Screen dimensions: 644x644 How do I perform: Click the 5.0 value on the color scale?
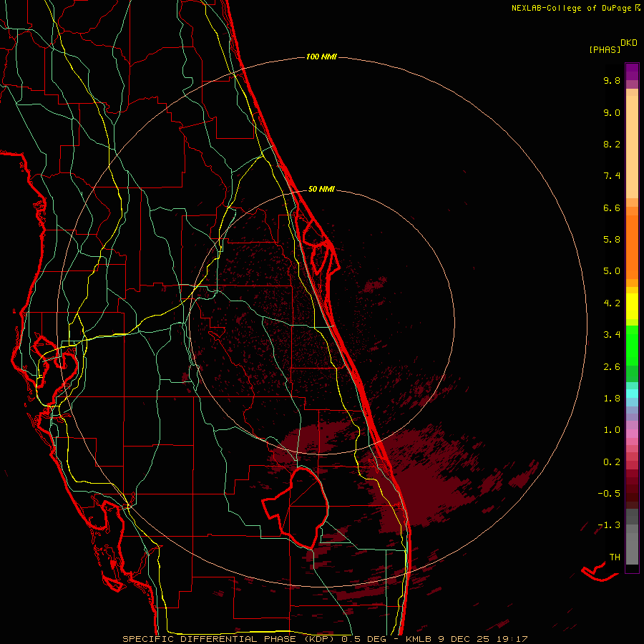pyautogui.click(x=612, y=271)
